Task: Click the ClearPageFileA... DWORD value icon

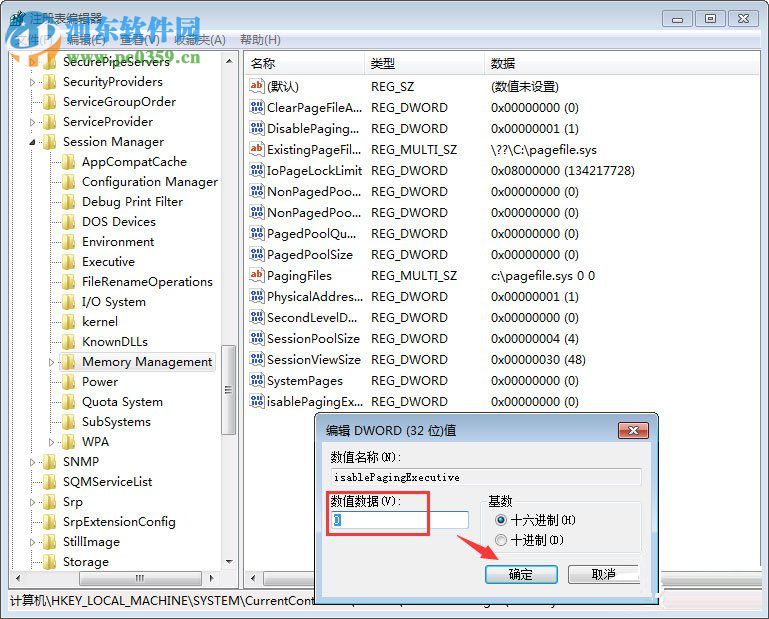Action: pos(256,107)
